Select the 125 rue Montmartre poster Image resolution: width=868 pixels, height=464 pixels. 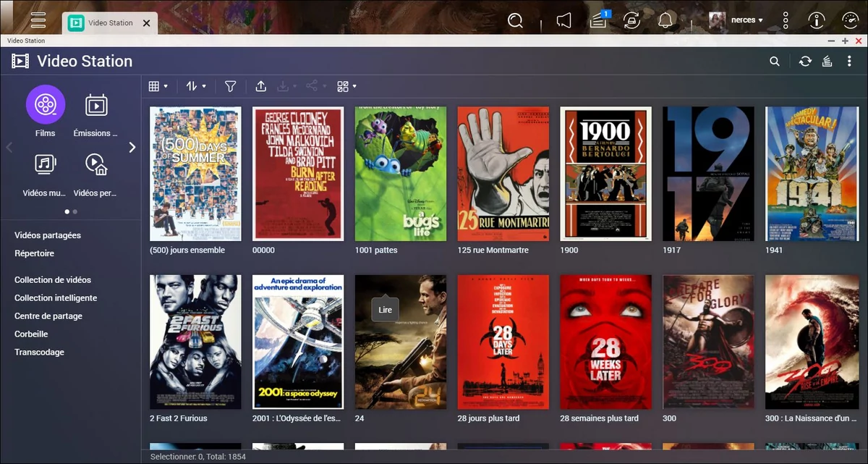coord(503,174)
